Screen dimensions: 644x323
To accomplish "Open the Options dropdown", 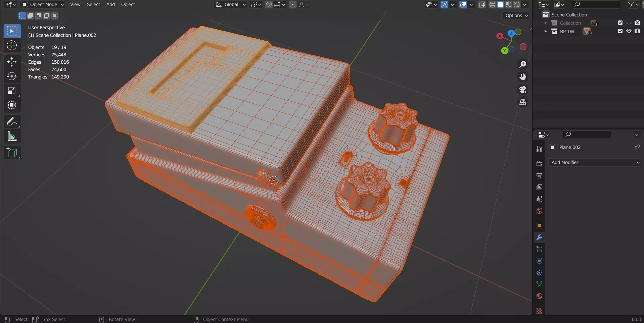I will [x=516, y=15].
